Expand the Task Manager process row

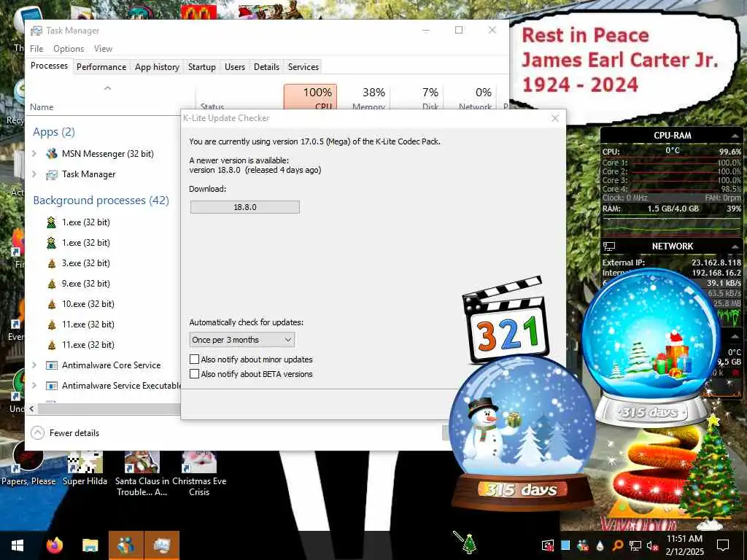point(34,174)
